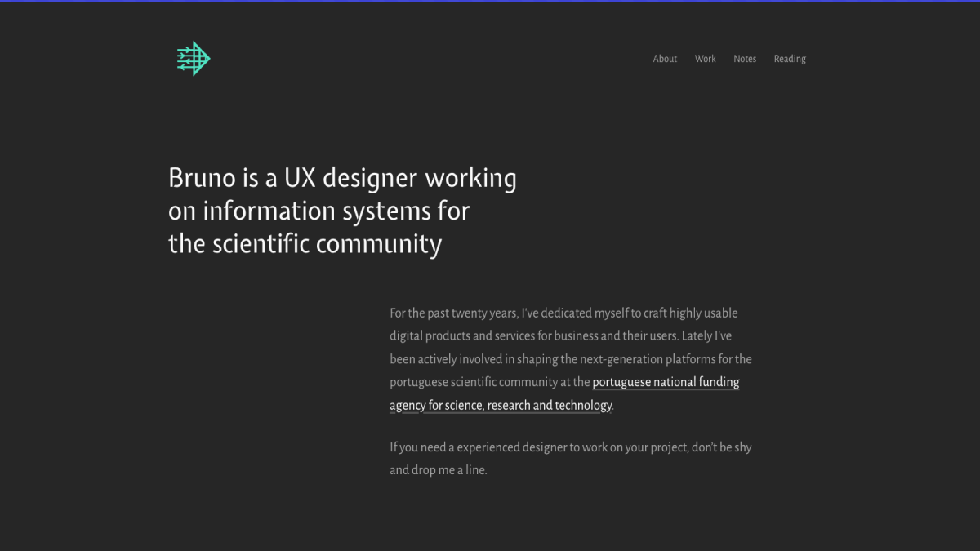This screenshot has width=980, height=551.
Task: Click the blue accent bar atop the page
Action: 490,2
